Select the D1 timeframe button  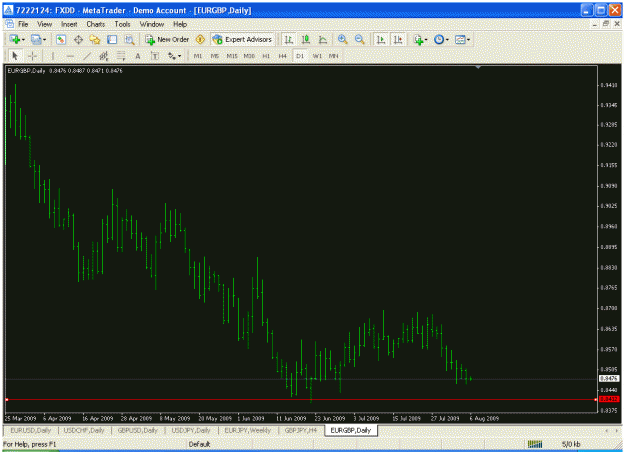(300, 56)
